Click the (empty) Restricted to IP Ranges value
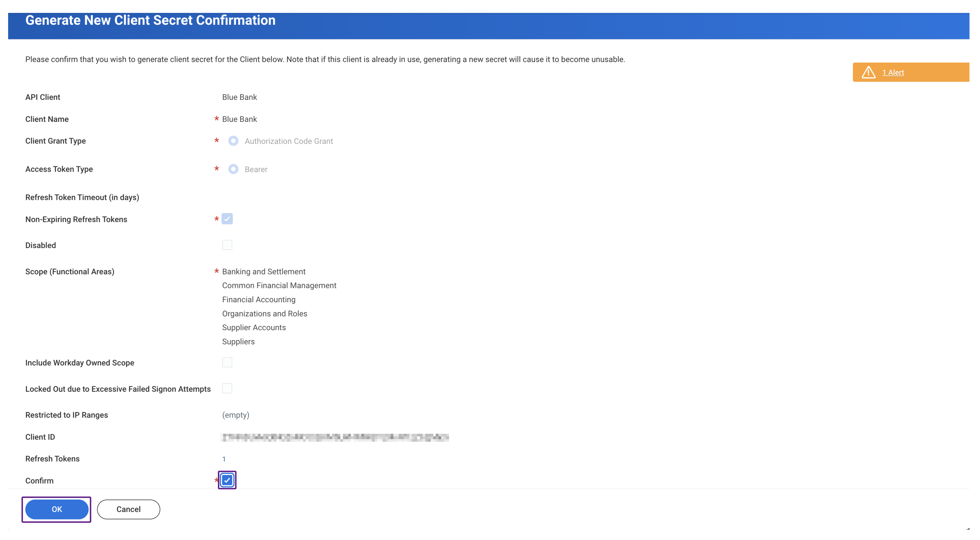980x540 pixels. [236, 415]
